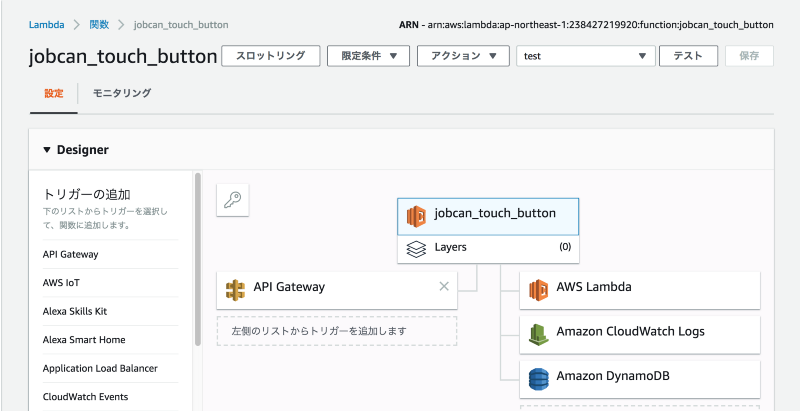Click the AWS Lambda resource icon

(x=538, y=290)
